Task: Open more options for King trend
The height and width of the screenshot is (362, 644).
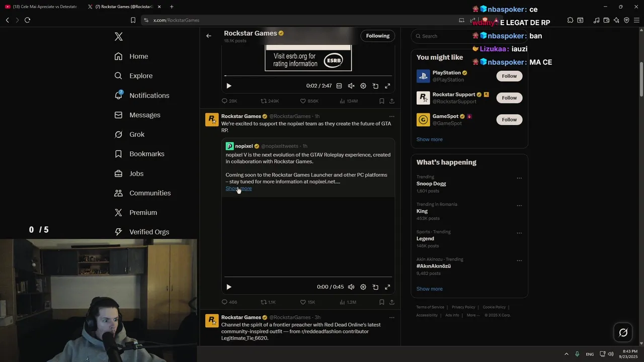Action: (519, 206)
